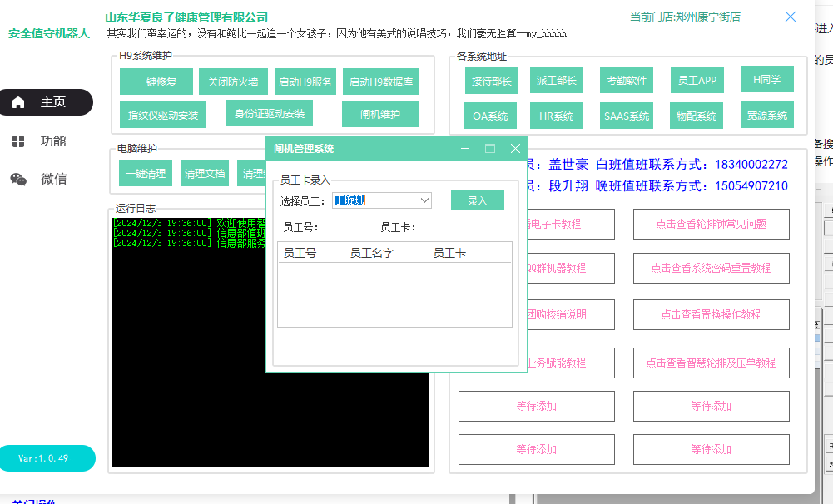
Task: Open the OA系统 address button
Action: click(490, 116)
